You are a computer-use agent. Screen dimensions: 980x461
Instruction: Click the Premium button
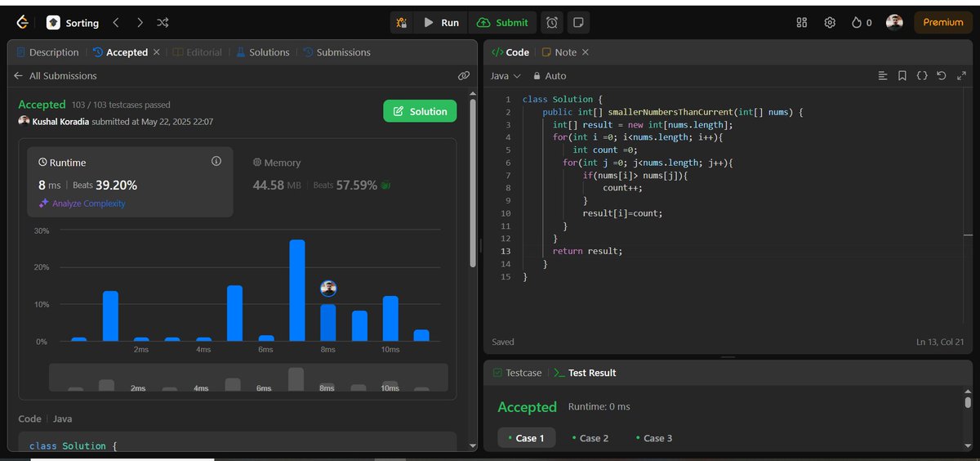(x=943, y=23)
